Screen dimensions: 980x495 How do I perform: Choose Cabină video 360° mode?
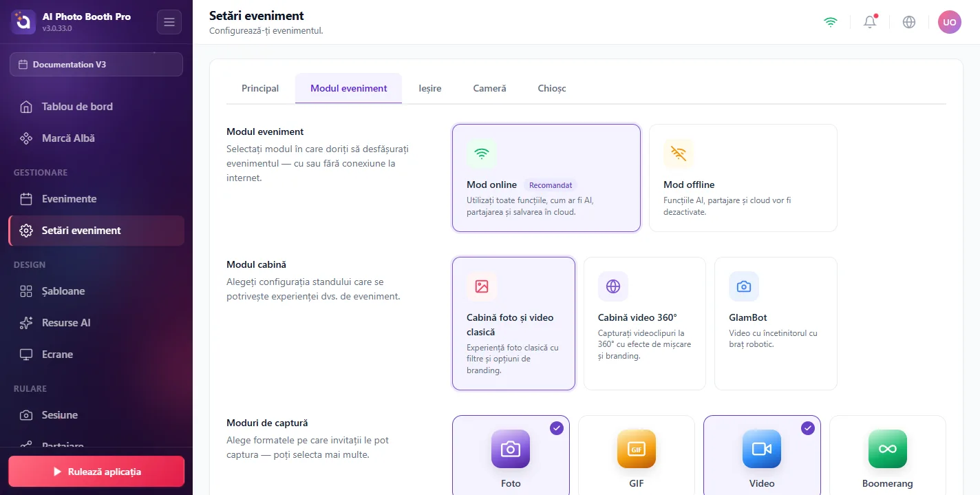click(x=645, y=324)
